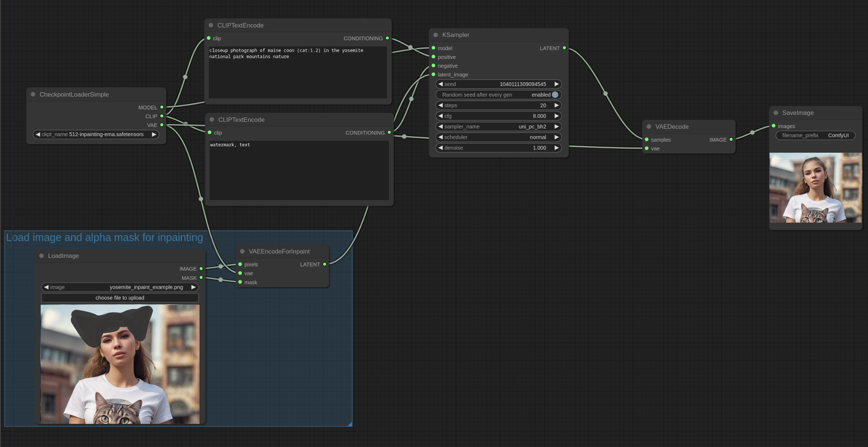Click the denoise value slider

498,148
